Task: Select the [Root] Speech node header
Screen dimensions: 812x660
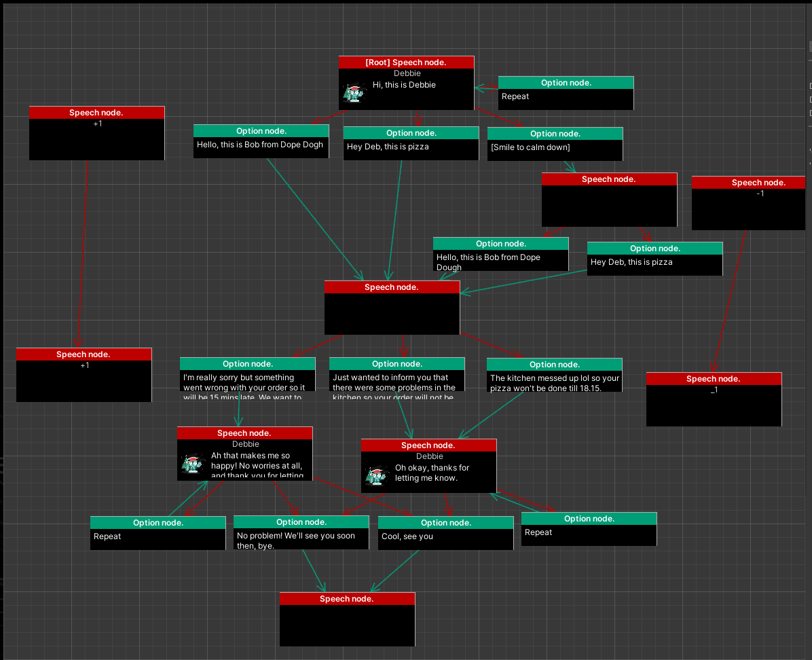Action: 406,62
